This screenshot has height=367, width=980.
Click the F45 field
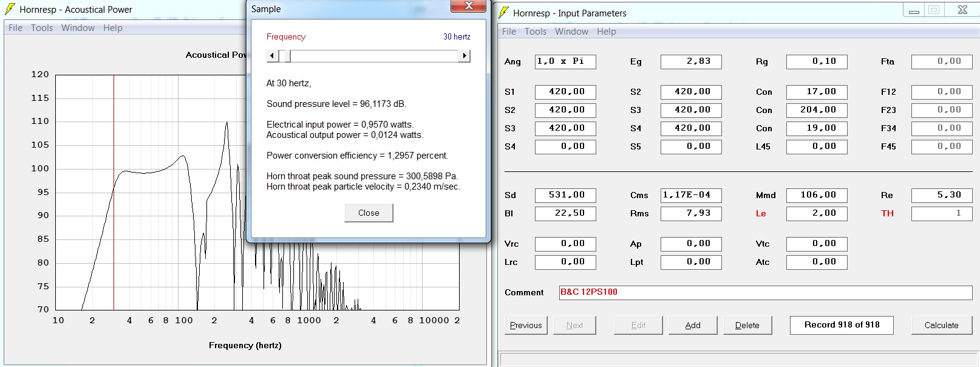click(942, 146)
